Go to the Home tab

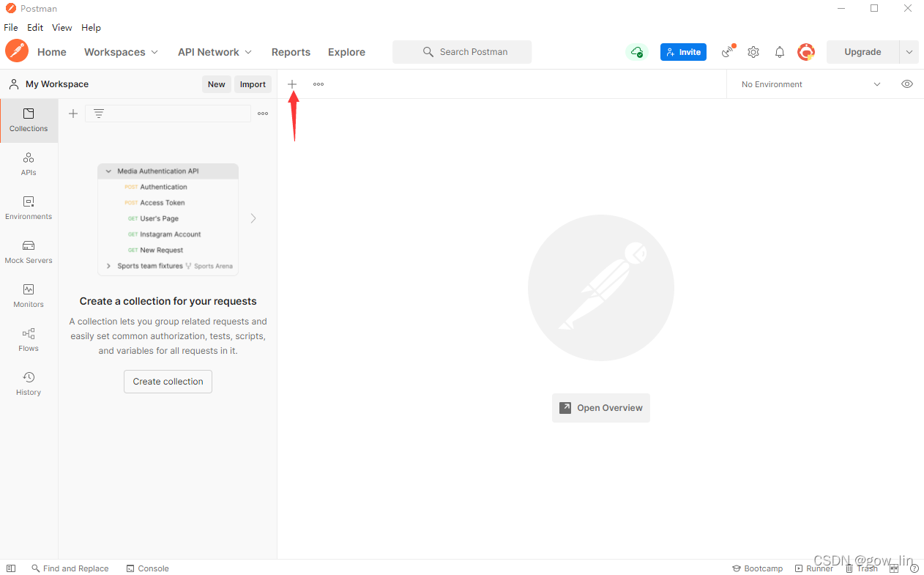pos(52,52)
